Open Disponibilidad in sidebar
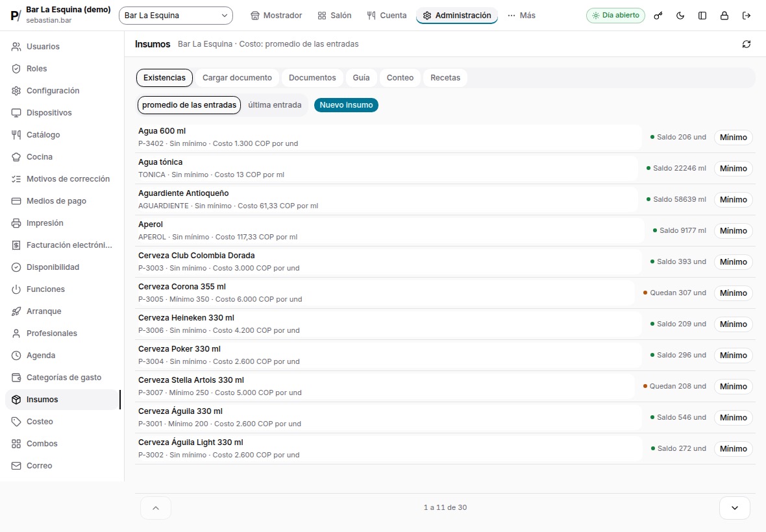This screenshot has height=532, width=766. click(x=62, y=267)
